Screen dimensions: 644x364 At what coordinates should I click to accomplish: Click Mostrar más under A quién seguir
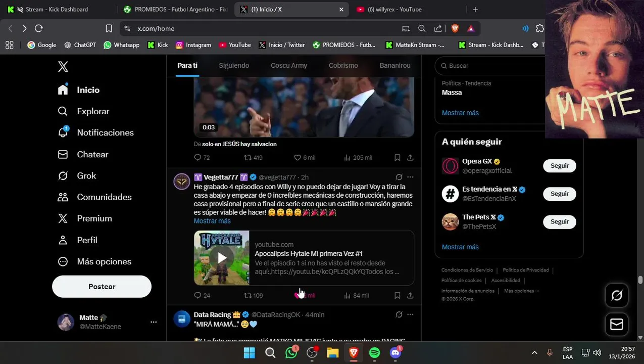tap(460, 247)
